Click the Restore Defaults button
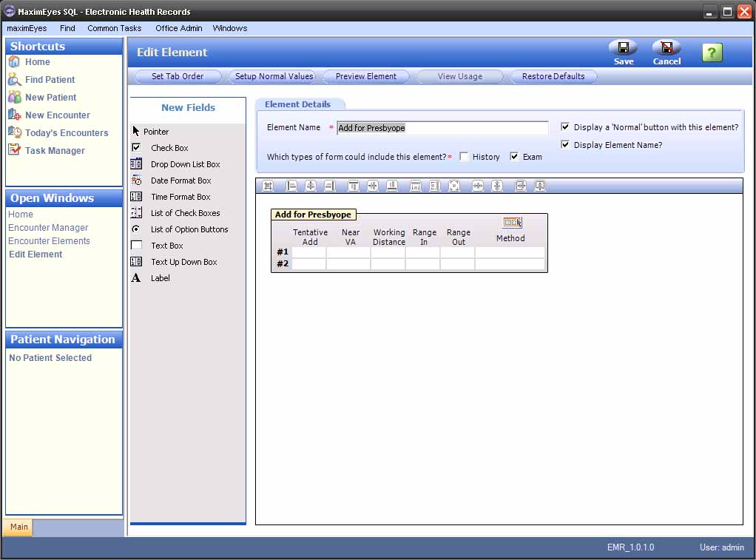Viewport: 756px width, 560px height. click(553, 76)
